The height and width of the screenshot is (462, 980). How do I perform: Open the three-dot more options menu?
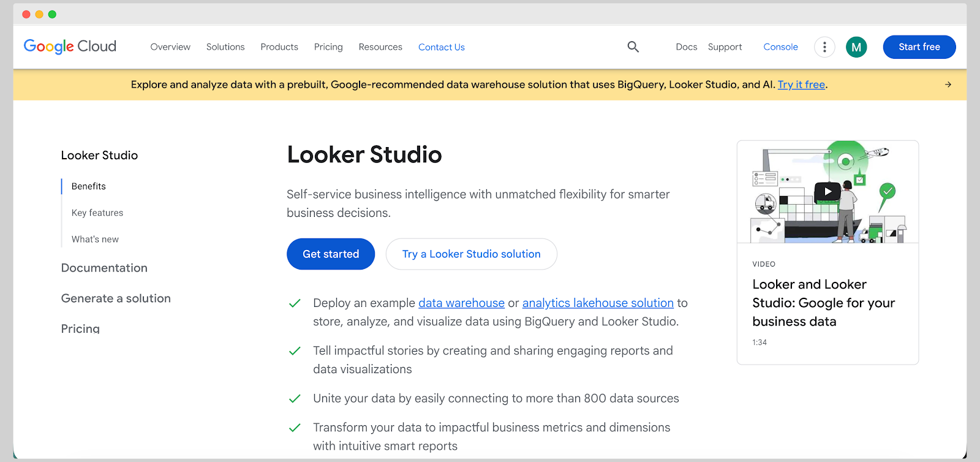pos(824,47)
